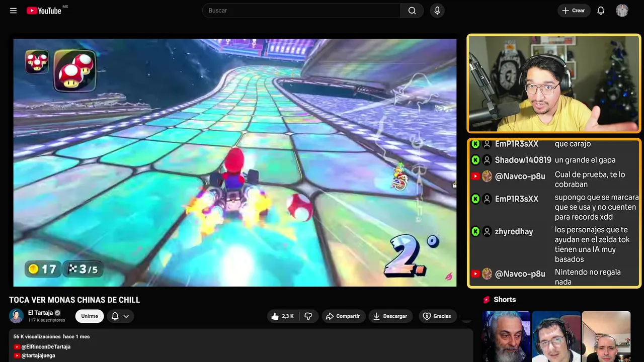Click the Unirme membership button
Screen dimensions: 644x362
tap(90, 316)
